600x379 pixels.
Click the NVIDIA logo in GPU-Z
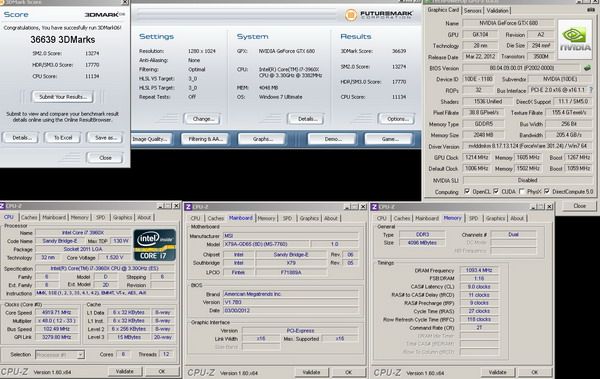pos(575,39)
